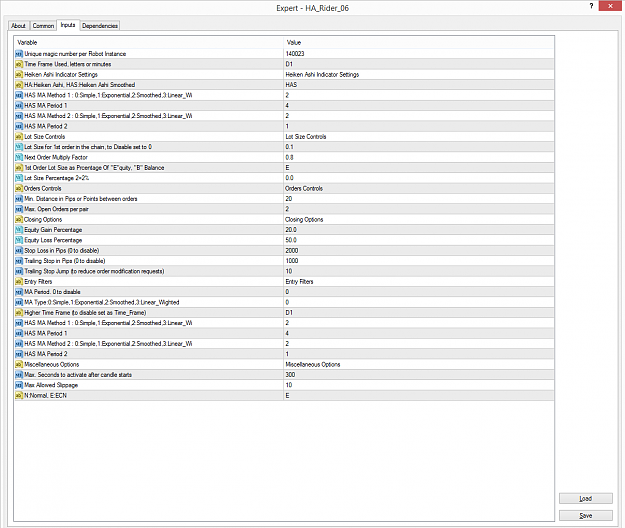Click the Save button
Viewport: 625px width, 528px height.
[586, 516]
